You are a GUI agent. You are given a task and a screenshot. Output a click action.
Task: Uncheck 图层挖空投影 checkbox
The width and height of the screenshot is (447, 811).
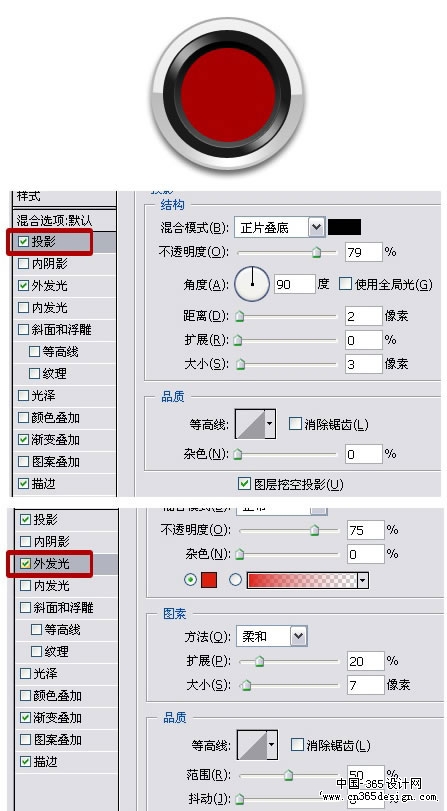244,484
